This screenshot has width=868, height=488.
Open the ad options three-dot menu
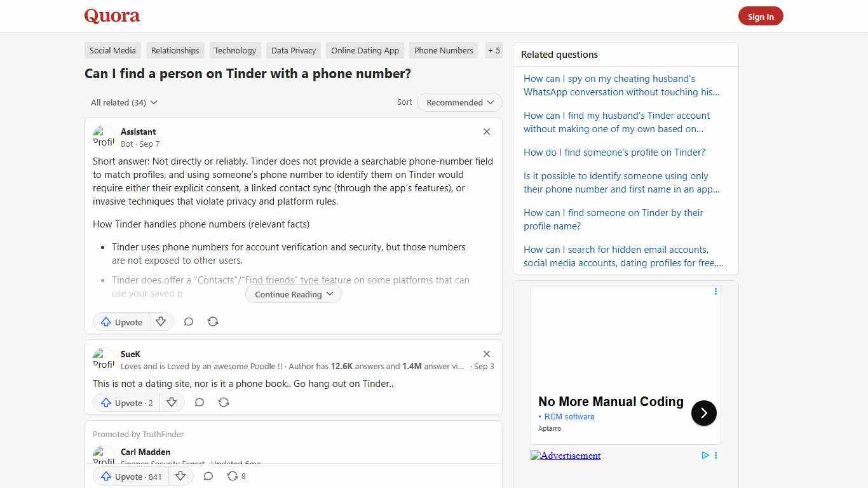(x=715, y=292)
